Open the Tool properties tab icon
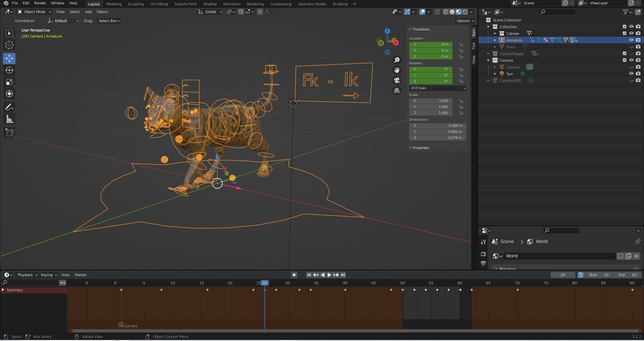This screenshot has width=644, height=341. (x=483, y=242)
